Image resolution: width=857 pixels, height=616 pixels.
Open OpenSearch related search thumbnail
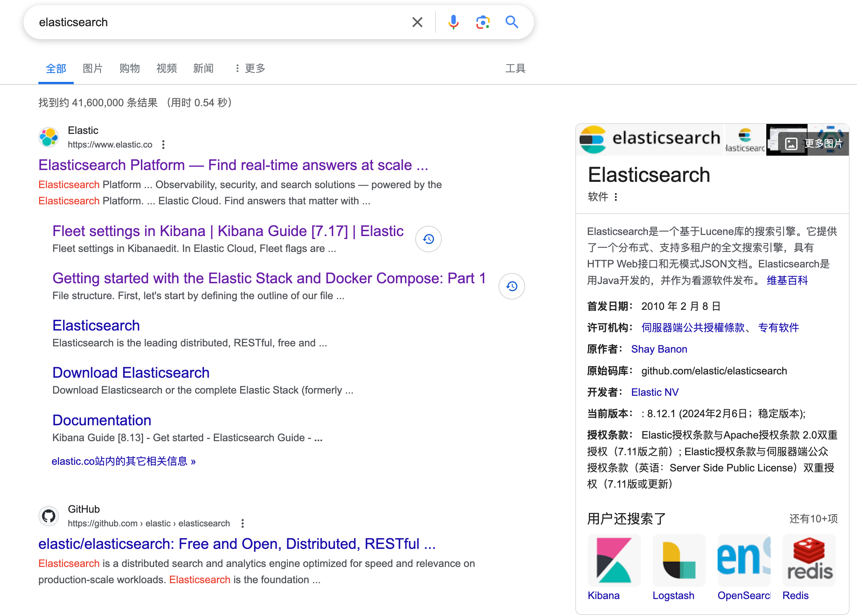[x=744, y=560]
